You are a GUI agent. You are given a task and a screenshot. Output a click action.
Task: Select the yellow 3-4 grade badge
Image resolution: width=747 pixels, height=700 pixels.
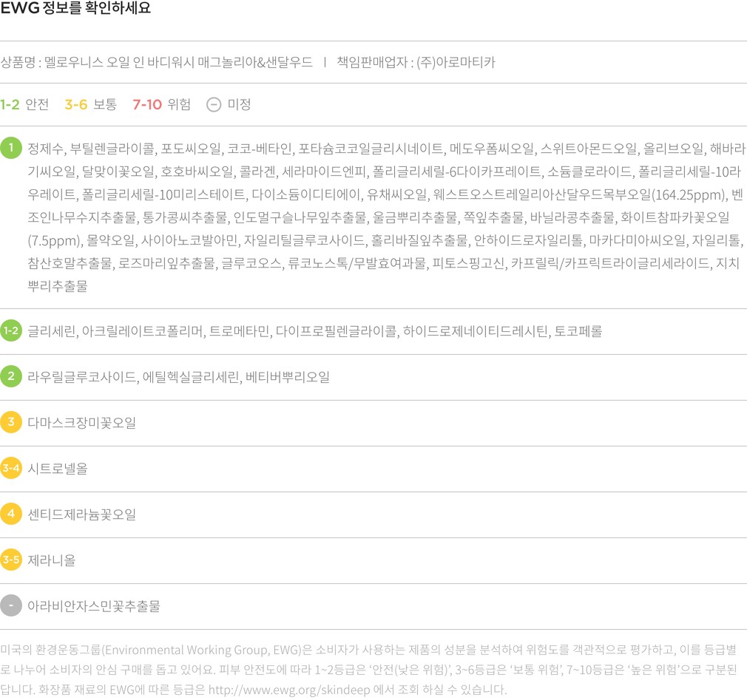(x=11, y=468)
